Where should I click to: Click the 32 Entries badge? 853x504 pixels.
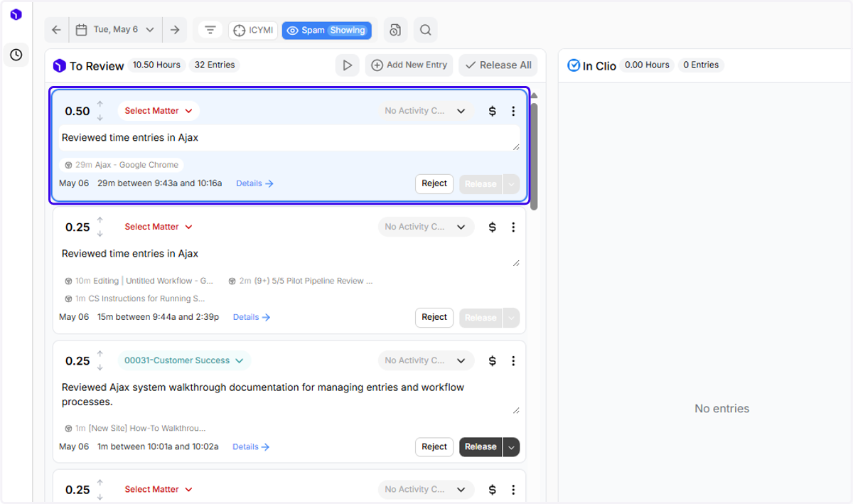pos(215,65)
